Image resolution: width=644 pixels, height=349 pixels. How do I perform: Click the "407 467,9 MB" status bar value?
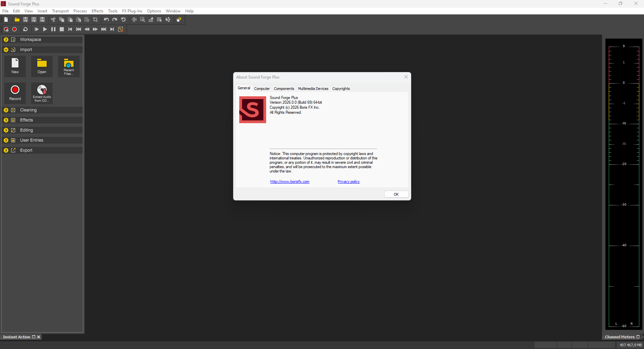(631, 345)
